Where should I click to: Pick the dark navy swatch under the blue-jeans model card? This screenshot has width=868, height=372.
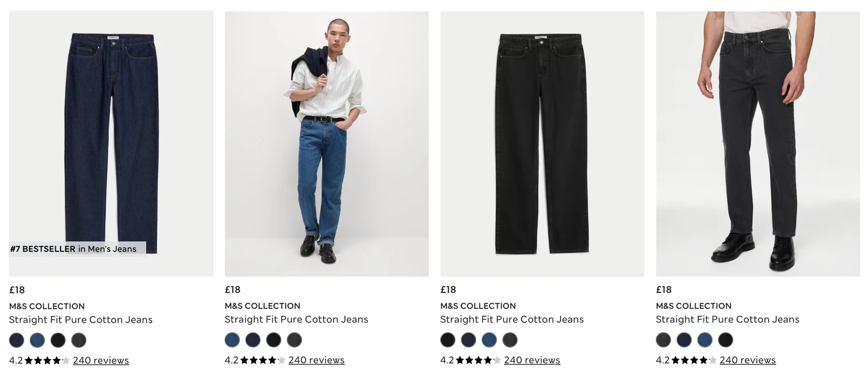click(x=253, y=340)
